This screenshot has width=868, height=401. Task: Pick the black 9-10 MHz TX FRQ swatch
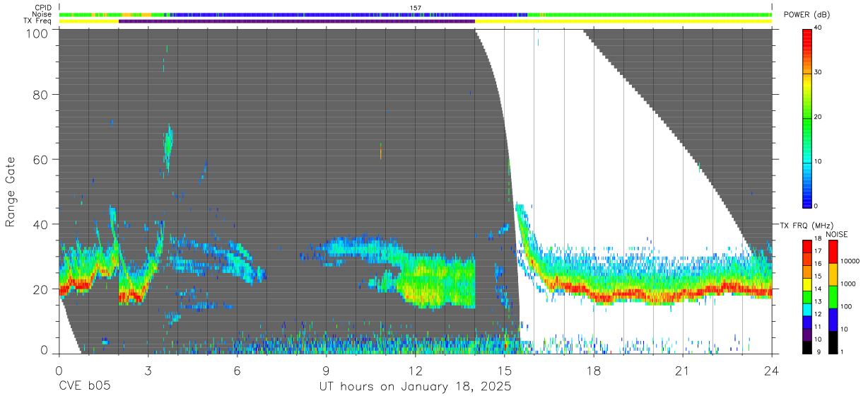[807, 347]
